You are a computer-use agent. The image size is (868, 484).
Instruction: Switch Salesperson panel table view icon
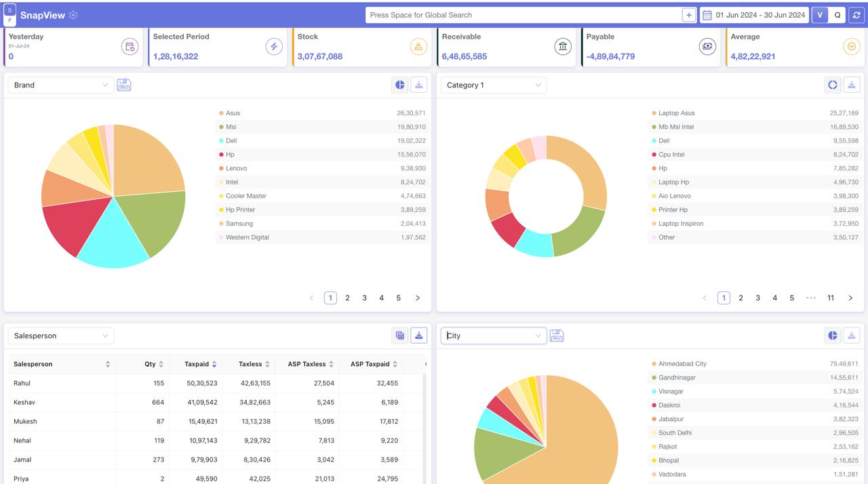coord(400,336)
